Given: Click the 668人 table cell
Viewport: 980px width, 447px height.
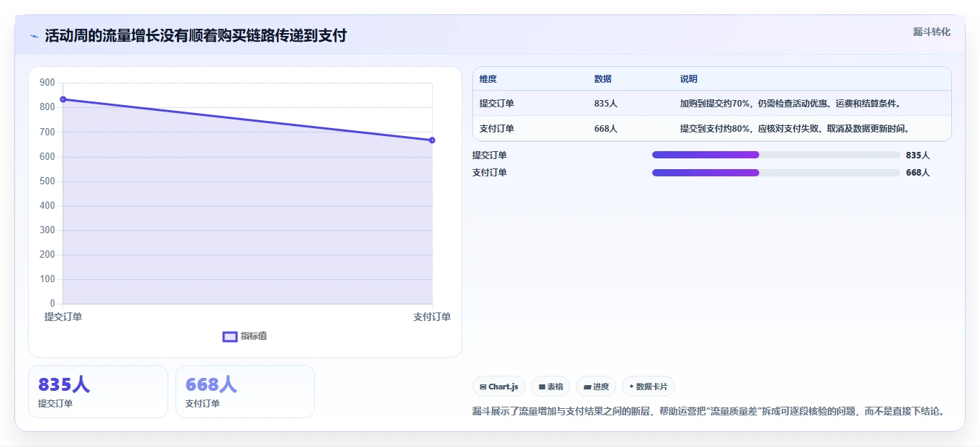Looking at the screenshot, I should tap(605, 129).
